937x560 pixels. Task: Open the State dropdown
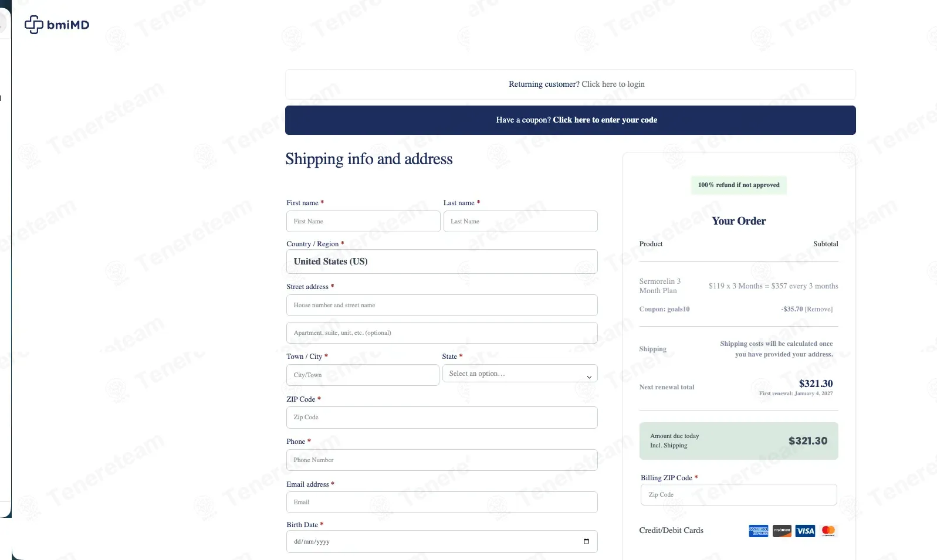pyautogui.click(x=520, y=374)
